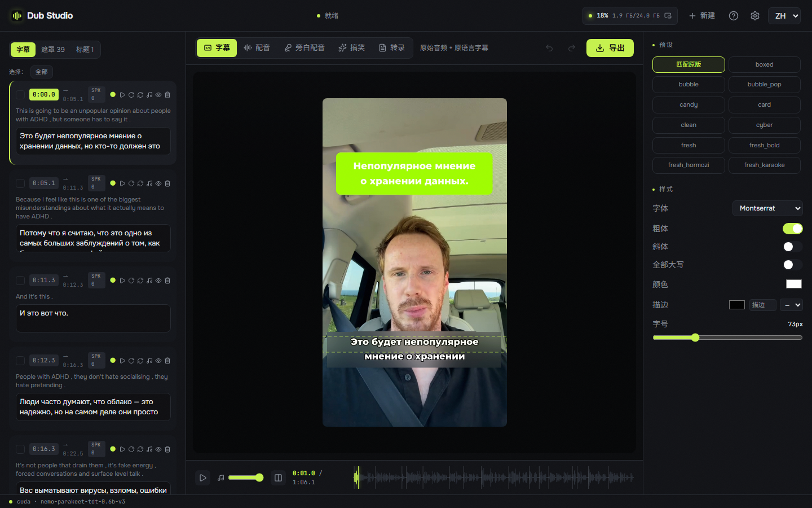Image resolution: width=812 pixels, height=508 pixels.
Task: Click single-arrow retry icon on 0:00.0 segment
Action: (x=131, y=95)
